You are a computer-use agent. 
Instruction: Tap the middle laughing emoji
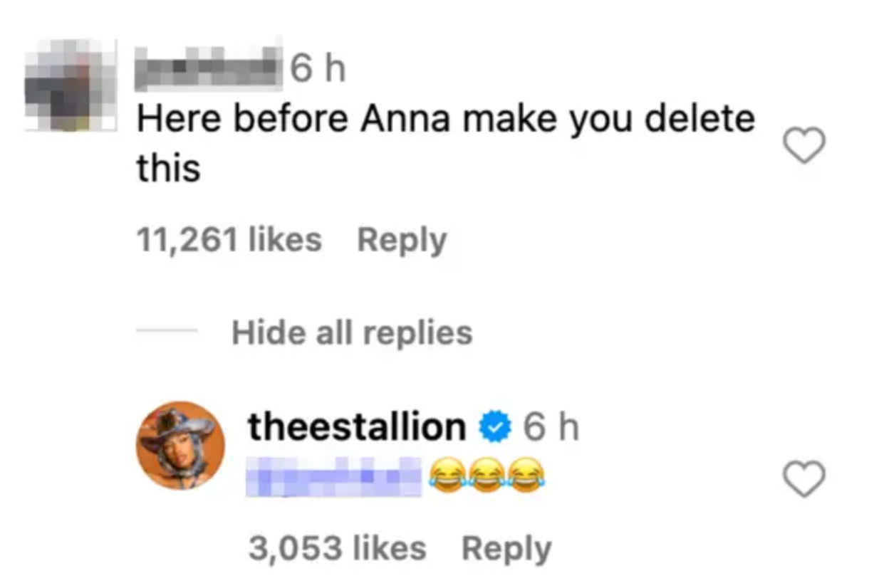point(486,473)
